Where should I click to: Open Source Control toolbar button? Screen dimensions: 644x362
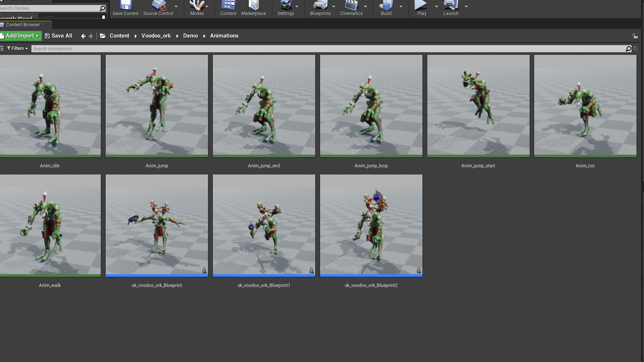click(x=158, y=8)
